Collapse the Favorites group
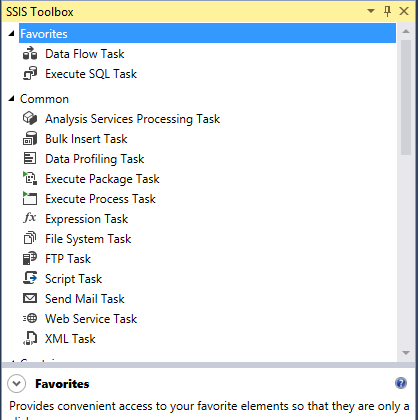Viewport: 418px width, 420px height. (12, 33)
